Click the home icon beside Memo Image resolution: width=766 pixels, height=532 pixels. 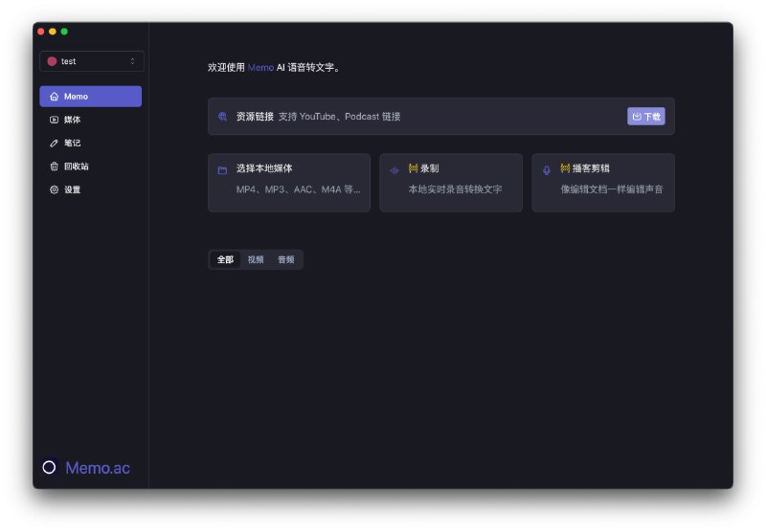tap(55, 96)
